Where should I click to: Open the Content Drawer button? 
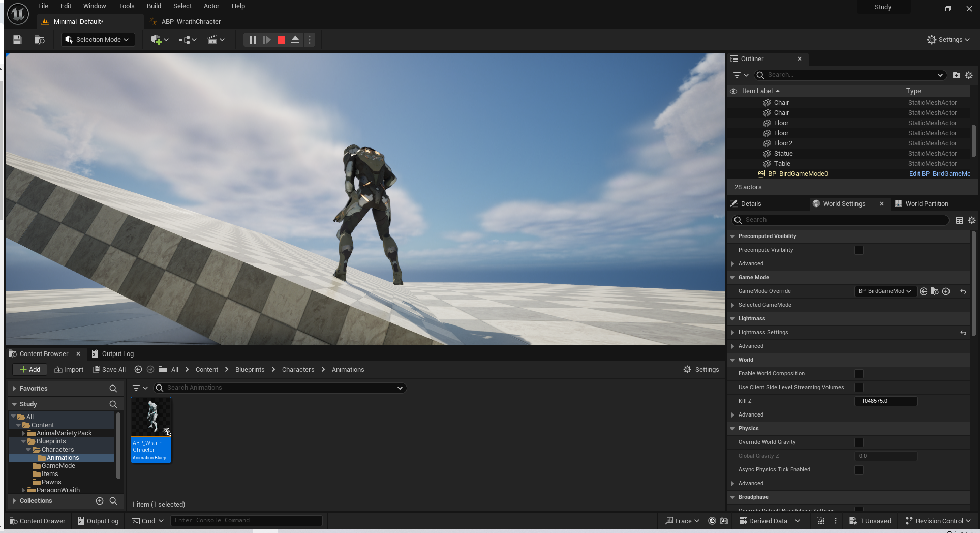37,521
